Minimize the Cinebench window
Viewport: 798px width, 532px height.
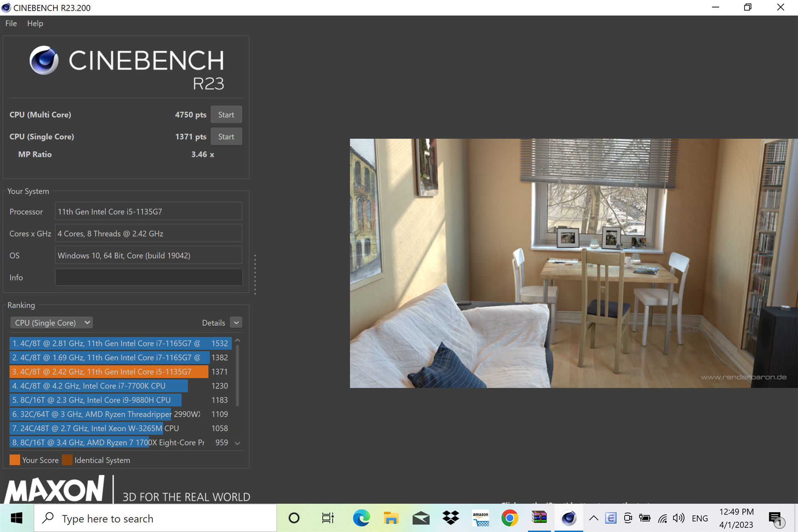click(x=715, y=7)
